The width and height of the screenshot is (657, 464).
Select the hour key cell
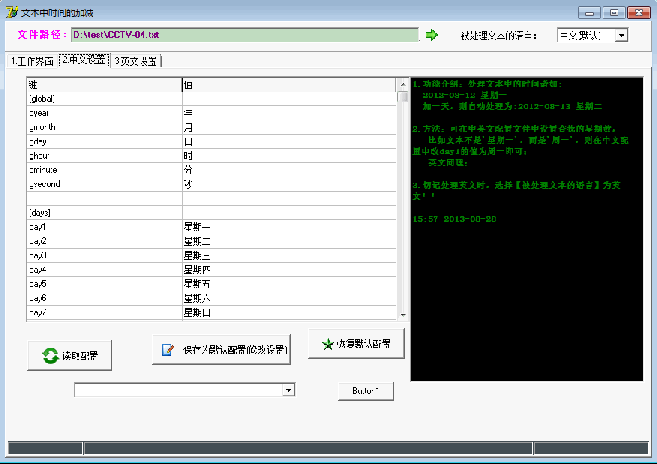(x=104, y=156)
